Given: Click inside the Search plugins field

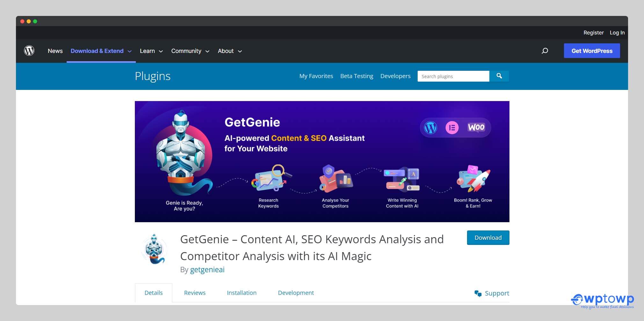Looking at the screenshot, I should [x=453, y=76].
